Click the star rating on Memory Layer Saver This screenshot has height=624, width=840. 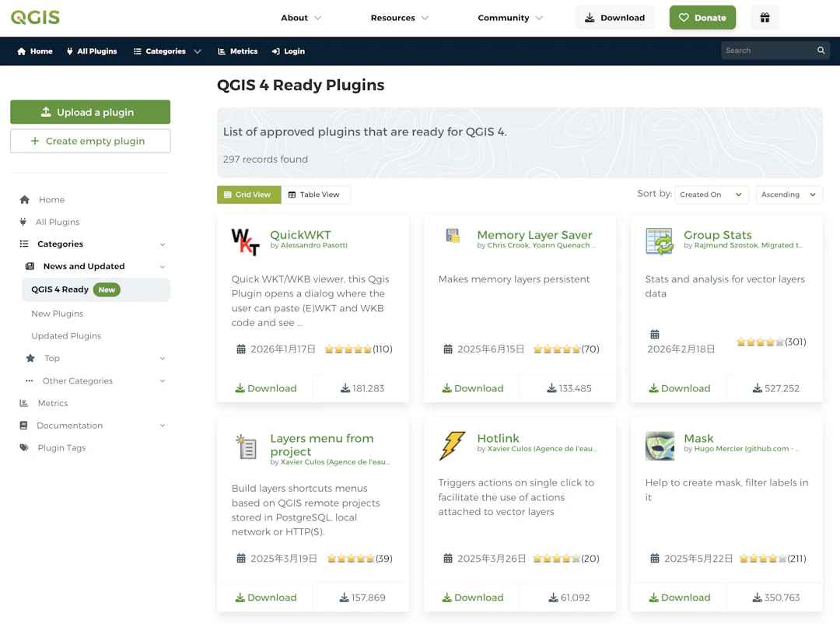point(557,349)
